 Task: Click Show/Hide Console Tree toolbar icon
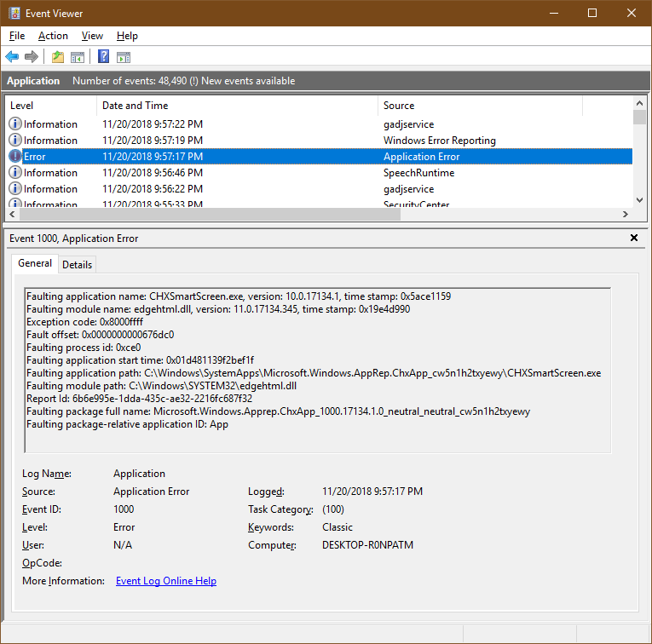coord(78,56)
